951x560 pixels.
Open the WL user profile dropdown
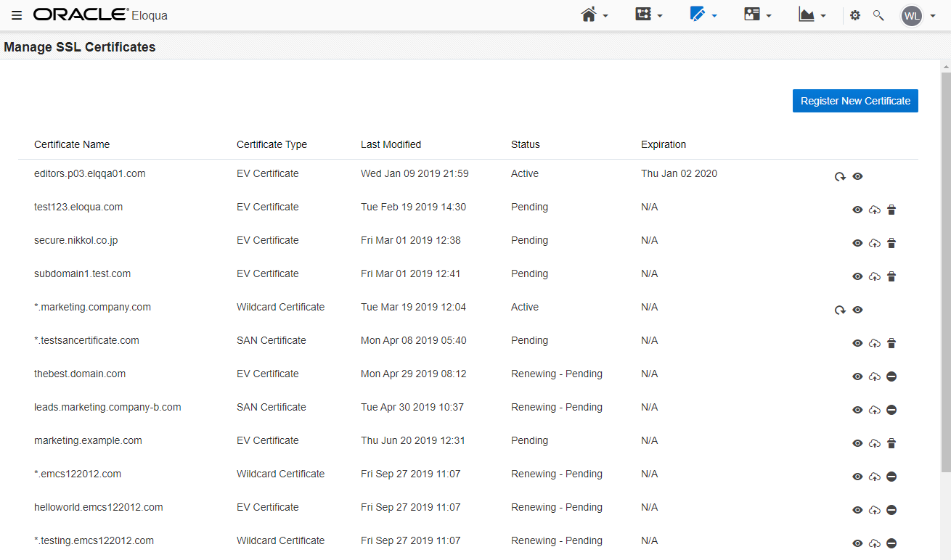pyautogui.click(x=918, y=15)
